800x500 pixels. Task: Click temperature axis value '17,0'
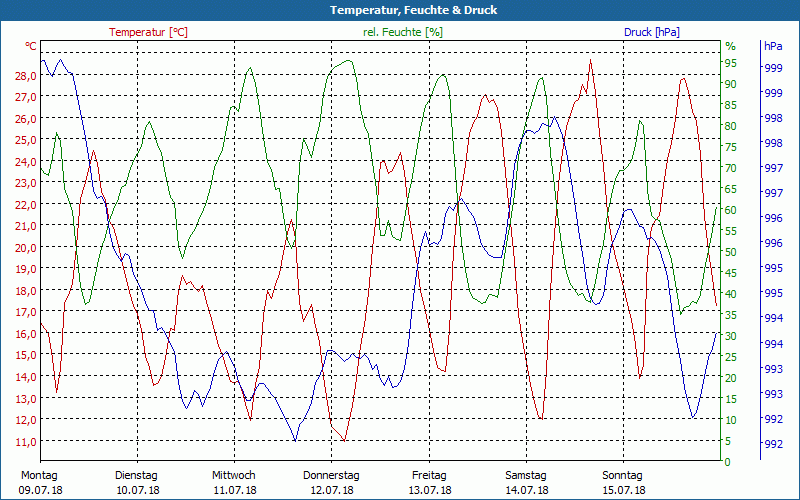[x=27, y=312]
